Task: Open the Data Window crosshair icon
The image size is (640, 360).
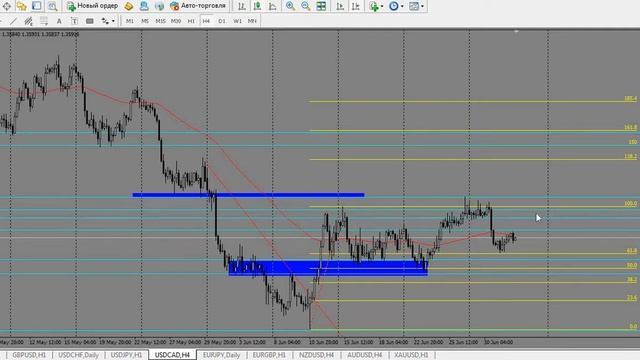Action: (x=7, y=6)
